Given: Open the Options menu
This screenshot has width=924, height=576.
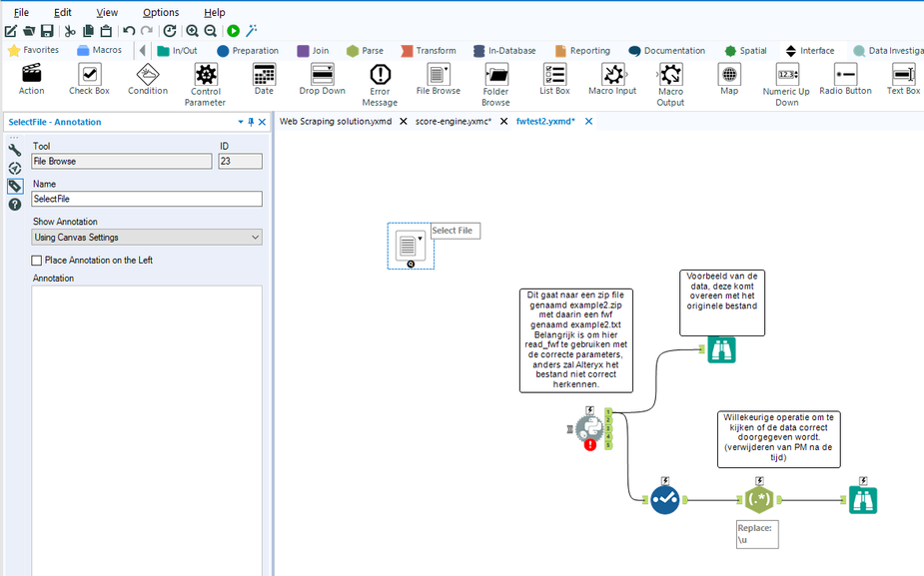Looking at the screenshot, I should pos(161,12).
